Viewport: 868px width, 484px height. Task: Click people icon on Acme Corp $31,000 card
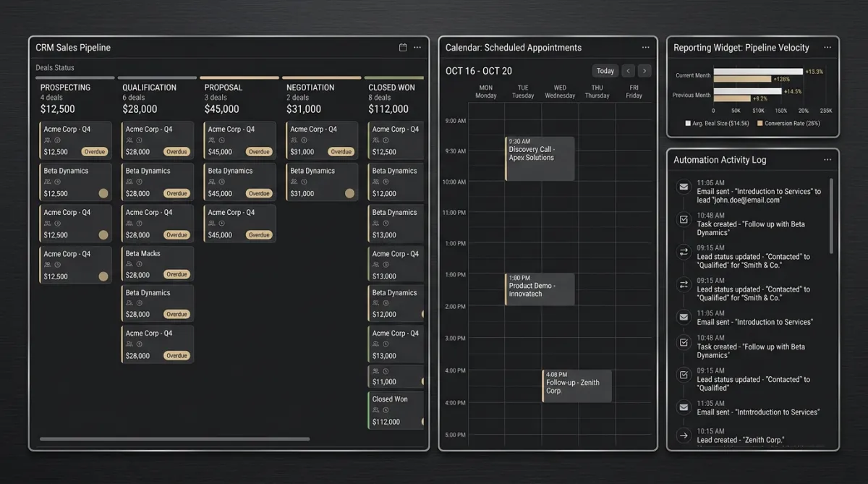point(294,140)
